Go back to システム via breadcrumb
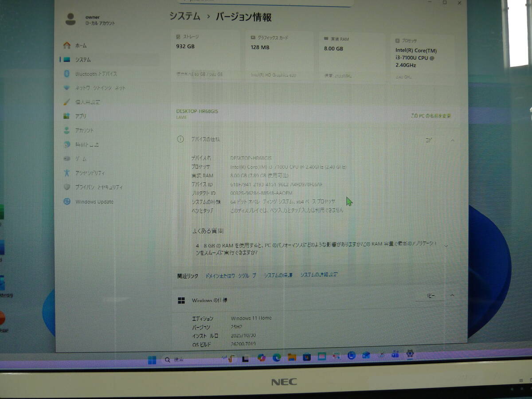Image resolution: width=532 pixels, height=399 pixels. pyautogui.click(x=184, y=16)
